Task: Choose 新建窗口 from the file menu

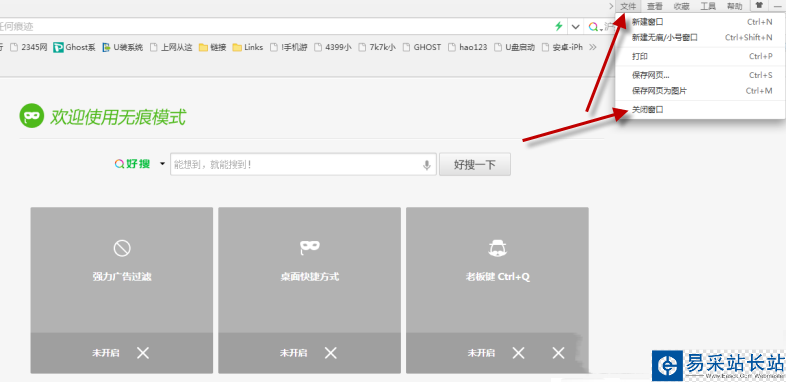Action: pyautogui.click(x=700, y=22)
